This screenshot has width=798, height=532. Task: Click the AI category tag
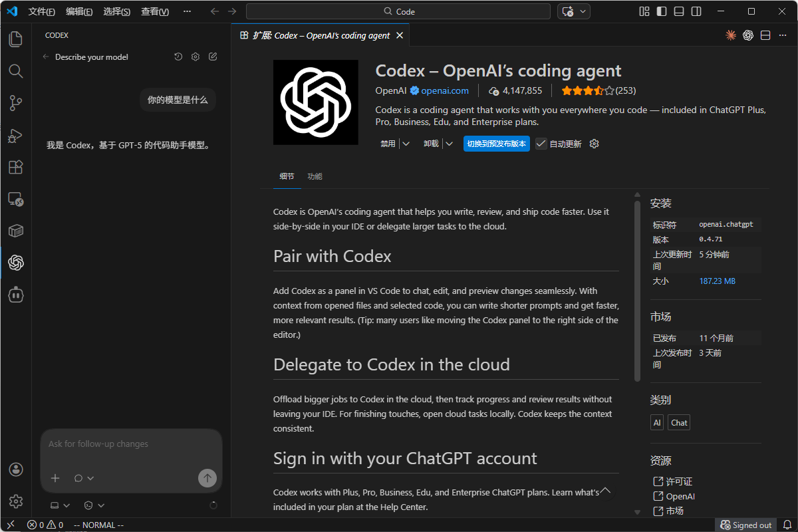coord(657,422)
